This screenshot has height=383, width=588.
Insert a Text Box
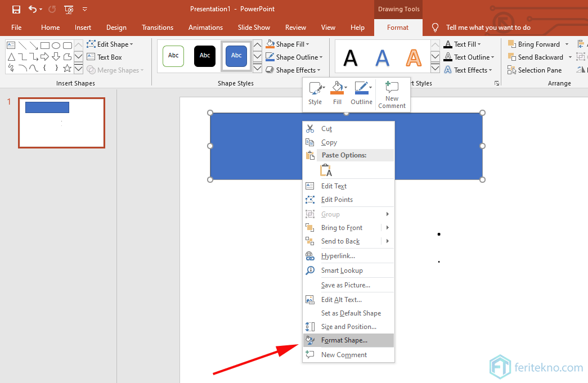coord(104,57)
